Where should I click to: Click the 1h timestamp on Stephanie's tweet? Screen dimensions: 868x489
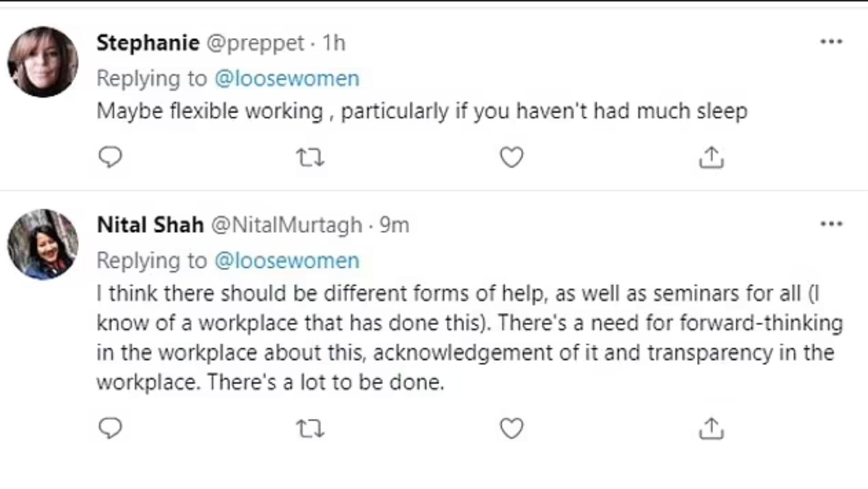(x=334, y=43)
